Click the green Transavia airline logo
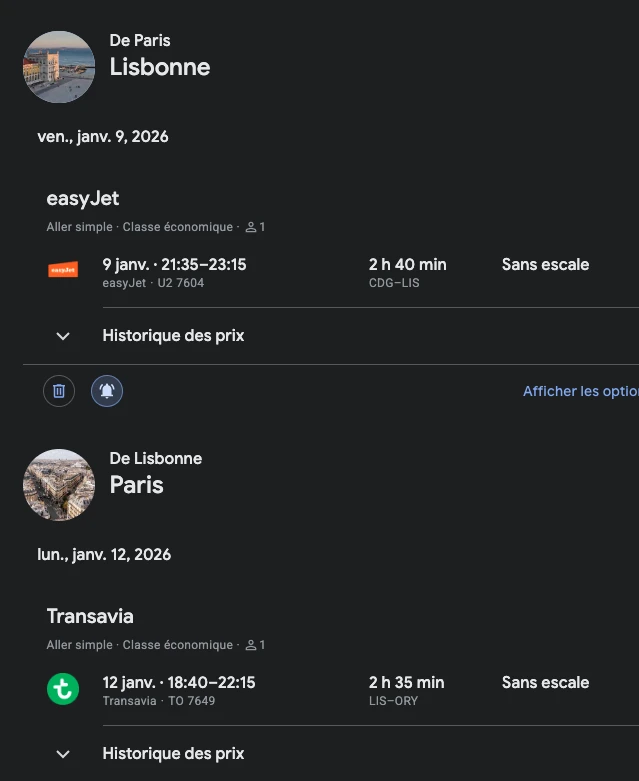The image size is (639, 781). click(63, 689)
